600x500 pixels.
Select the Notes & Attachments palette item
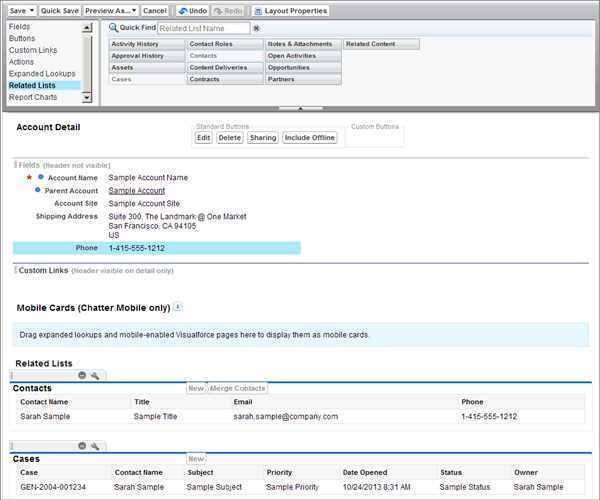coord(302,44)
